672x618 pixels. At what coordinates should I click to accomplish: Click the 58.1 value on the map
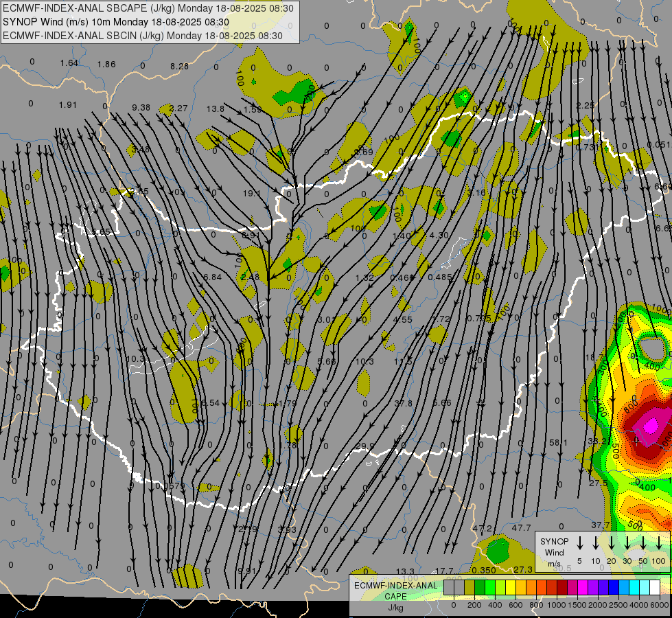(x=558, y=442)
